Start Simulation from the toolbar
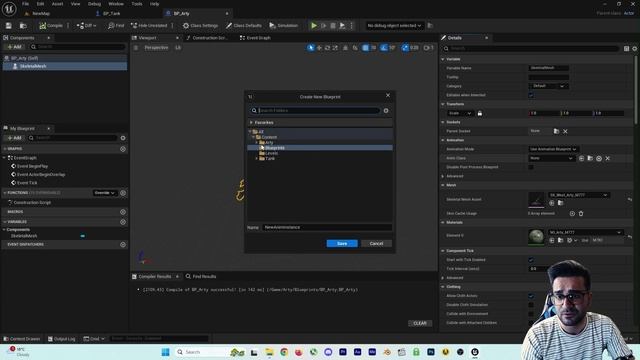This screenshot has height=360, width=640. tap(283, 25)
